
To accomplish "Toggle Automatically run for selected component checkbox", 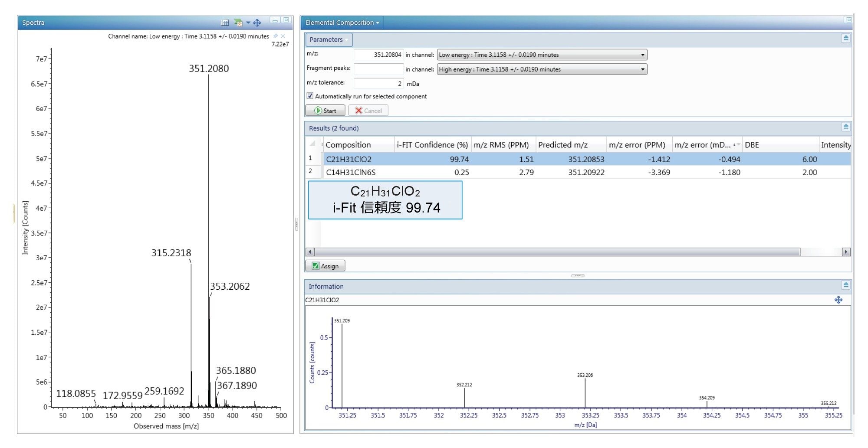I will click(x=310, y=96).
